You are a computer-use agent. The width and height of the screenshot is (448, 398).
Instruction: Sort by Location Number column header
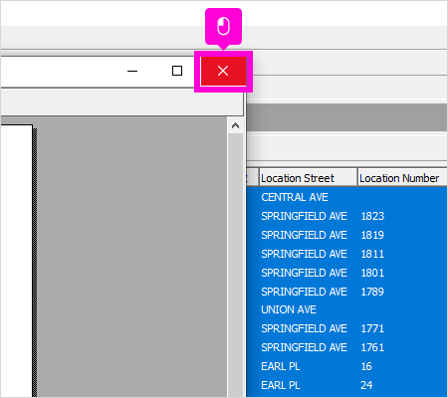coord(403,178)
